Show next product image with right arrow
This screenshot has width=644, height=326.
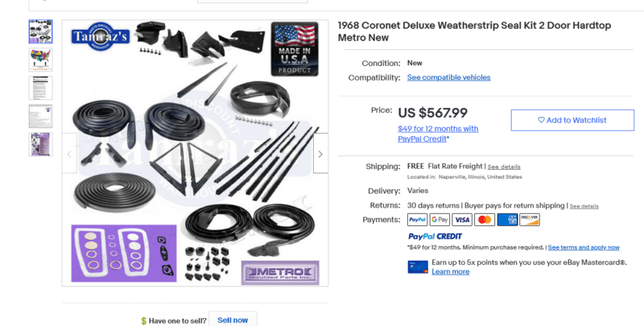(x=320, y=154)
